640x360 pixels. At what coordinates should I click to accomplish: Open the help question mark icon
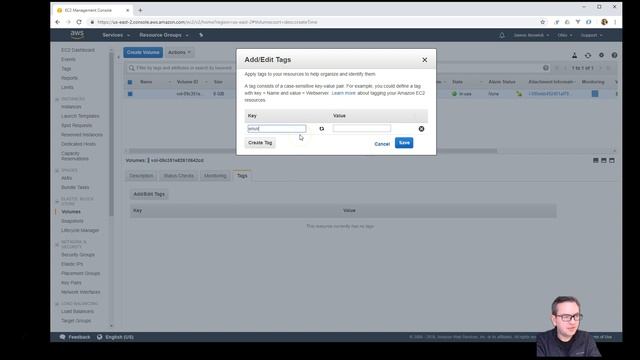pos(614,55)
